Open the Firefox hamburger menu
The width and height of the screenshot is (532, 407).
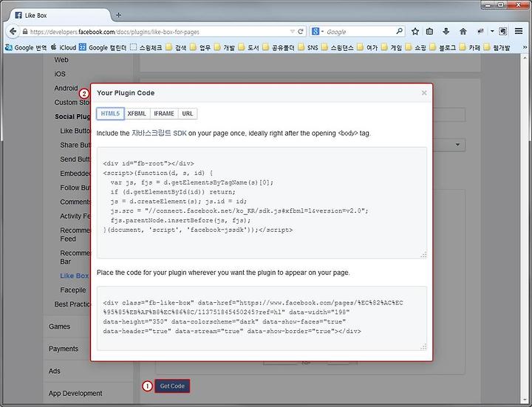tap(519, 31)
